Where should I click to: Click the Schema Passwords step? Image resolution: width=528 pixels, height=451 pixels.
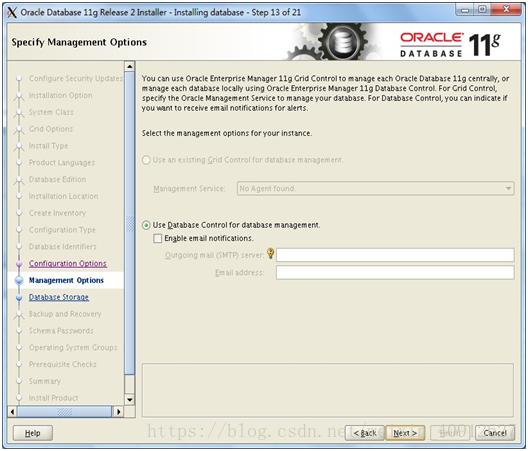pos(61,331)
